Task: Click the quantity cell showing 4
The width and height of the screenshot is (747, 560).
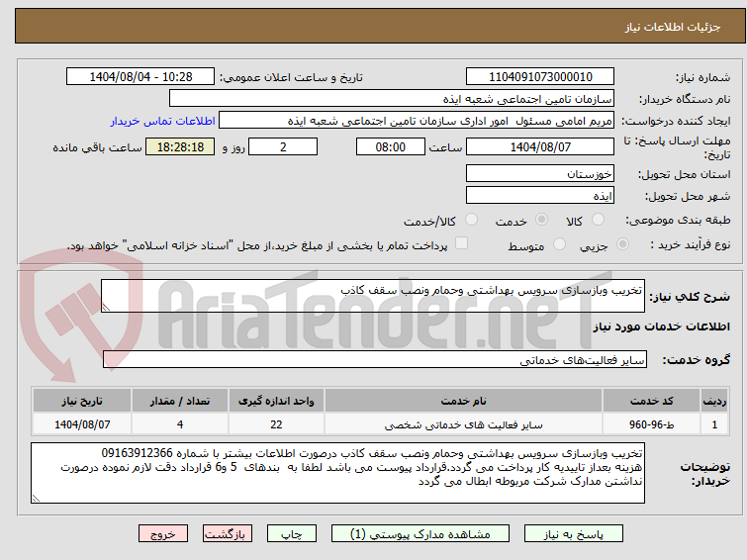Action: 180,424
